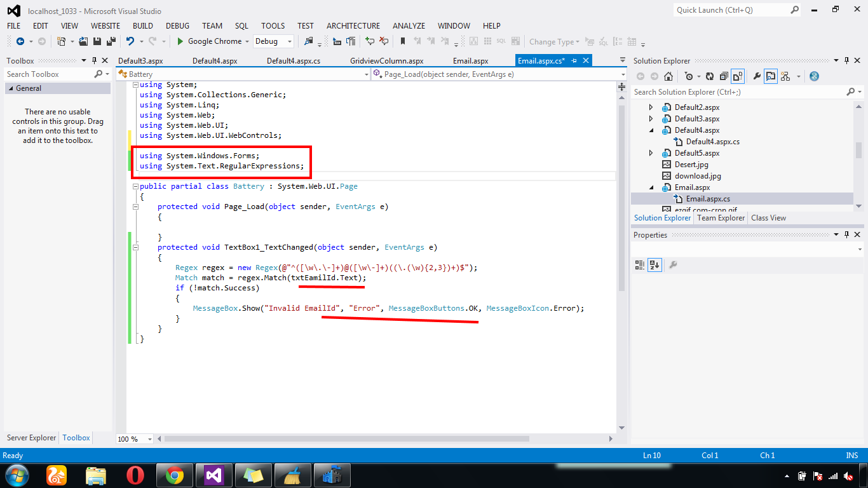Click the Server Explorer button

tap(31, 438)
